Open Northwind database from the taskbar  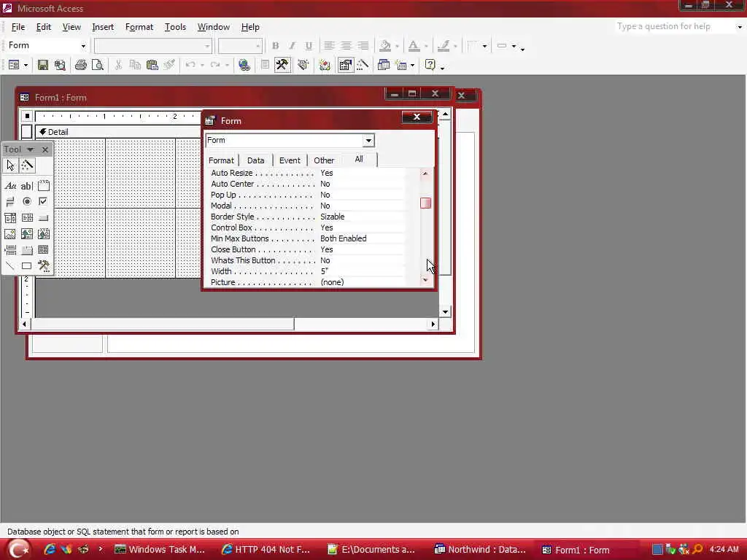point(480,550)
